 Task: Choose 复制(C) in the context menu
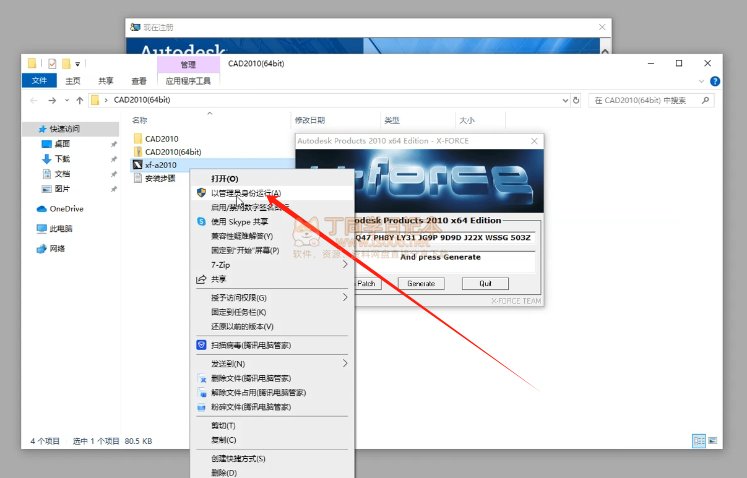click(x=272, y=440)
